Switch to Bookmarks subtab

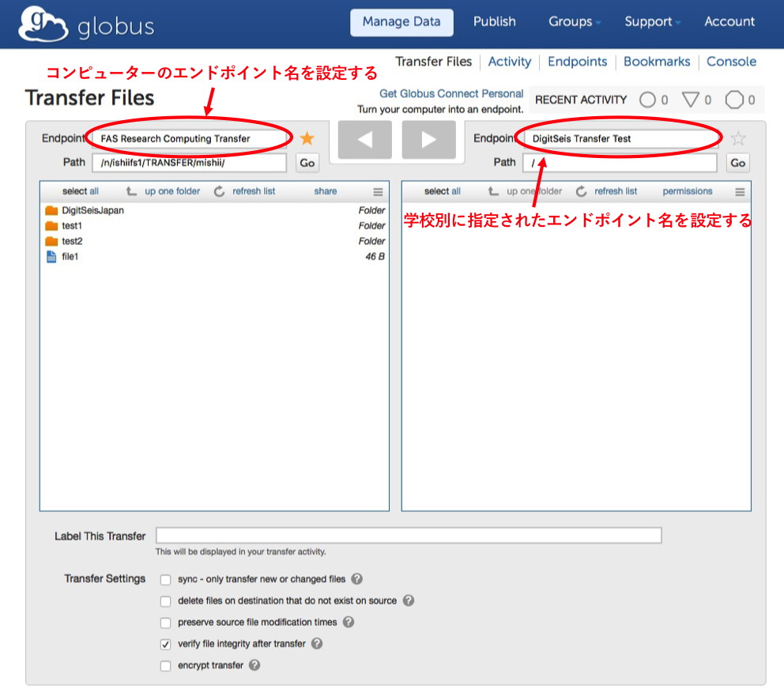[x=657, y=62]
